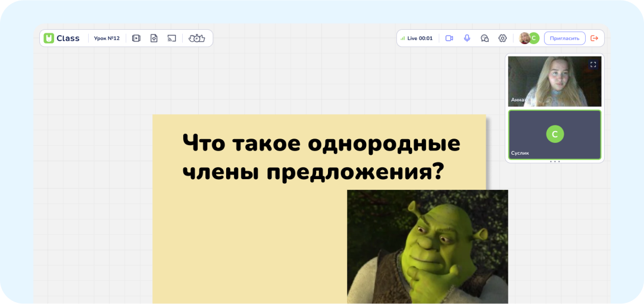Image resolution: width=644 pixels, height=304 pixels.
Task: Click the heading 'Что такое однородные'
Action: (321, 144)
